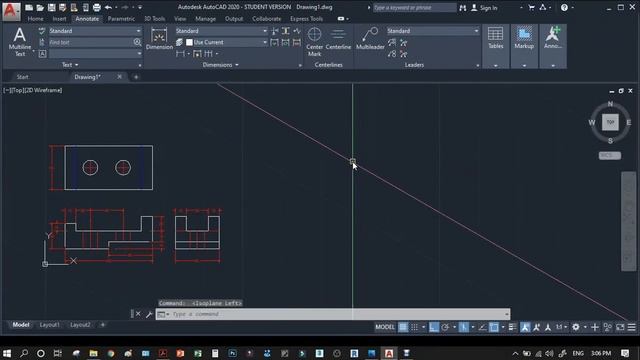The image size is (640, 360).
Task: Toggle Object snap in status bar
Action: point(494,327)
